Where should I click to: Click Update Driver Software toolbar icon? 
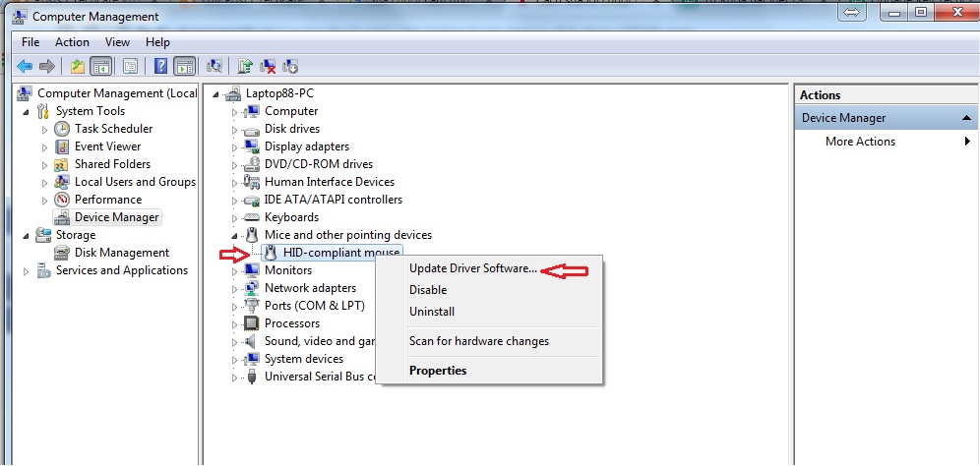point(246,66)
